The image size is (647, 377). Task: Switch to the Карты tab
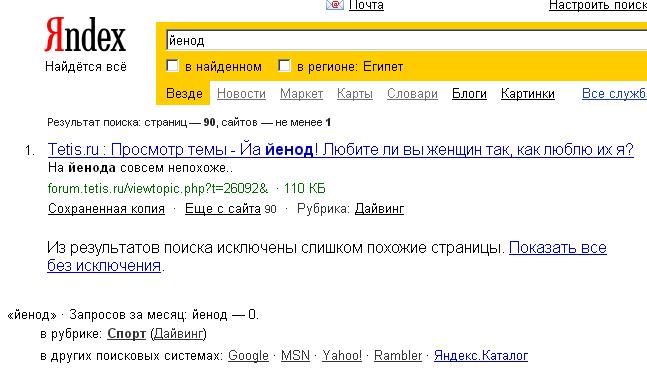point(355,94)
